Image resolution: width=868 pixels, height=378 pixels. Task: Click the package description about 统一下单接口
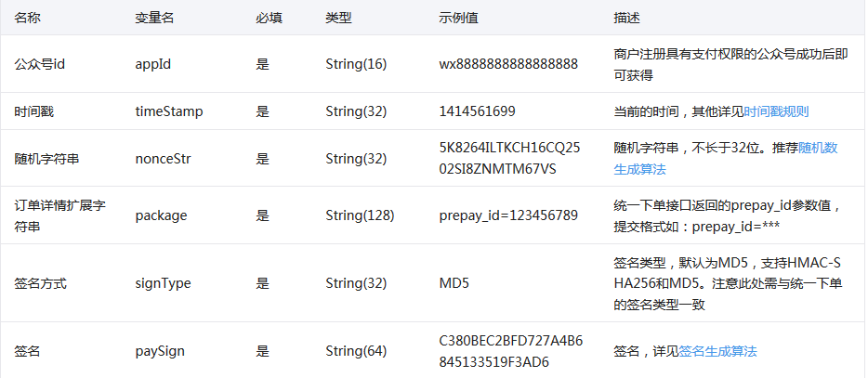point(728,215)
